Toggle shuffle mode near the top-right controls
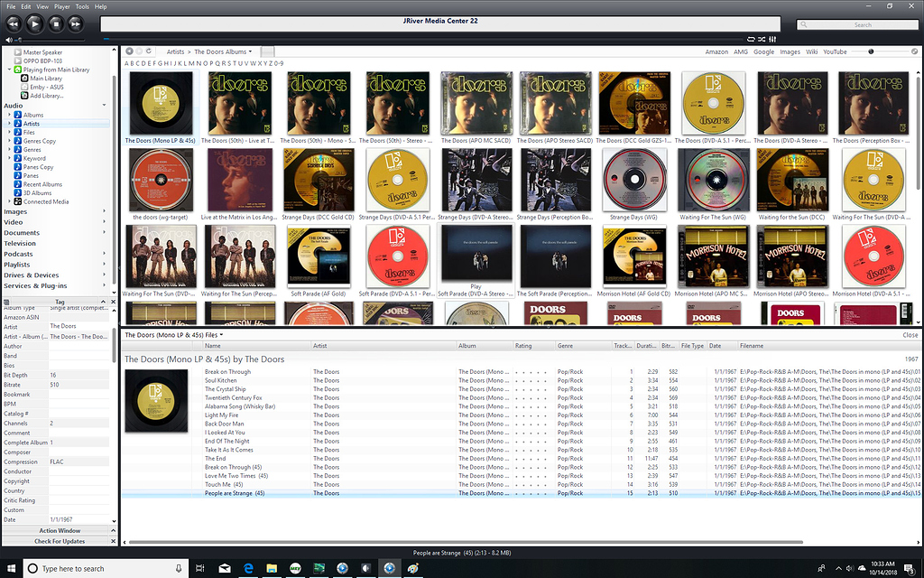The image size is (924, 578). pos(762,40)
